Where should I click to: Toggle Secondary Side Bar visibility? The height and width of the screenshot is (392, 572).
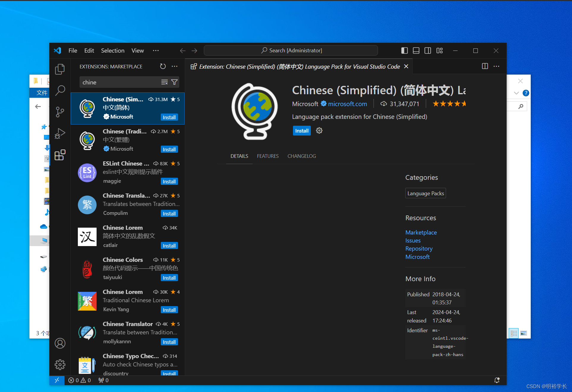pos(428,51)
